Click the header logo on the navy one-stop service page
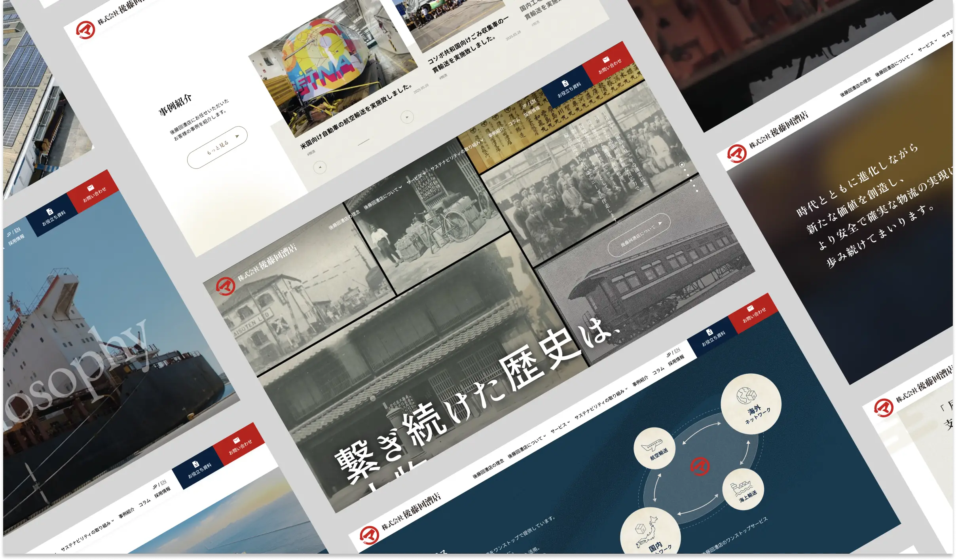Screen dimensions: 956x560 click(369, 535)
